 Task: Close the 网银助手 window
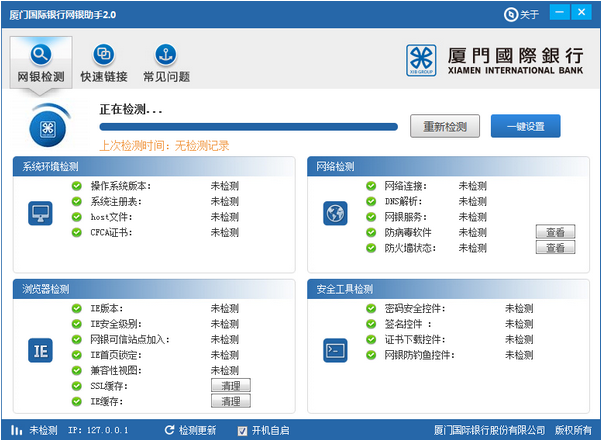(x=581, y=12)
